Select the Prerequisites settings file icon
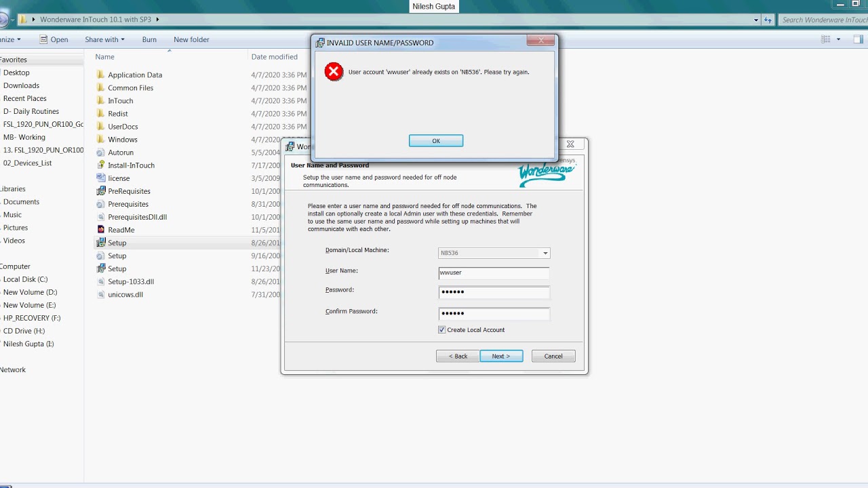 100,204
